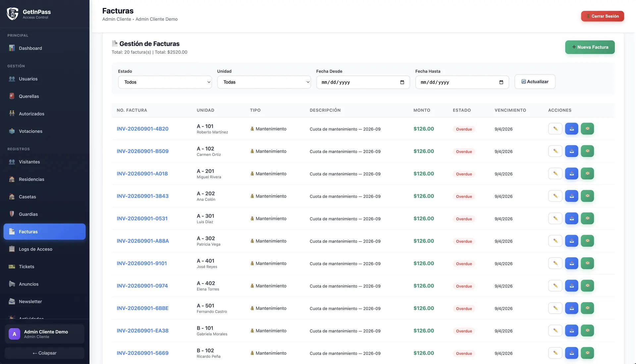Mark A - 201 invoice as paid
The height and width of the screenshot is (364, 636).
point(587,174)
